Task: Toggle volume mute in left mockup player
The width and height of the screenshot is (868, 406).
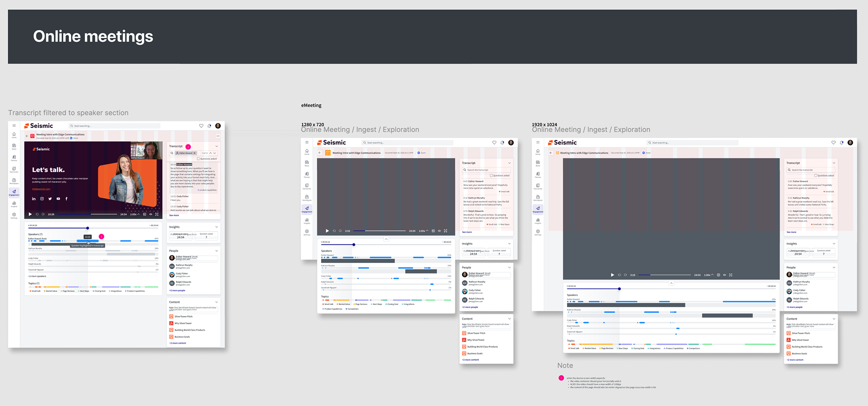Action: pos(151,214)
